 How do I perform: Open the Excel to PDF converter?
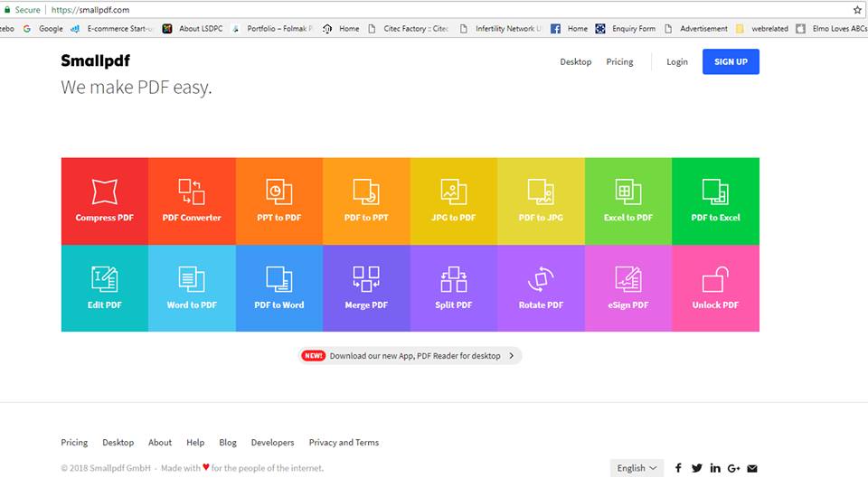click(x=627, y=201)
